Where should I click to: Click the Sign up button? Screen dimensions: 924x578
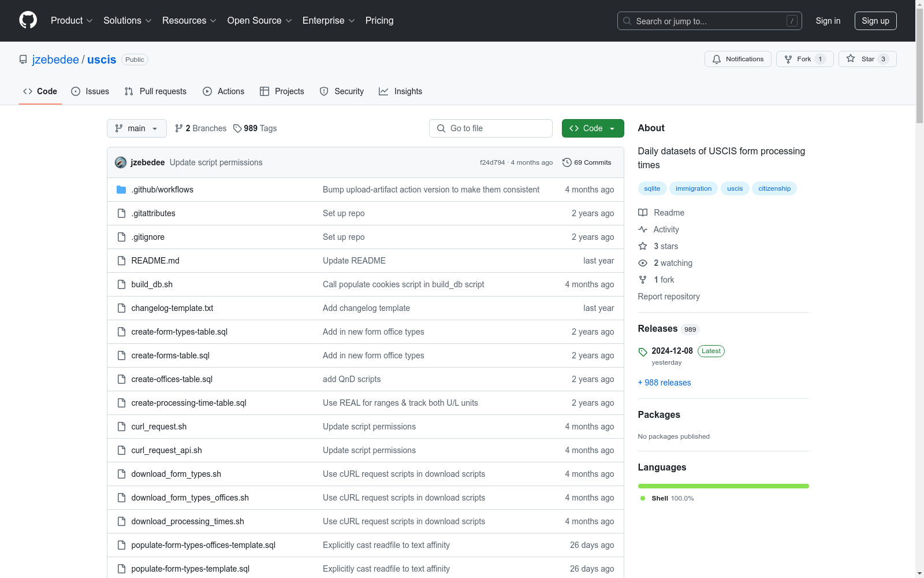875,21
